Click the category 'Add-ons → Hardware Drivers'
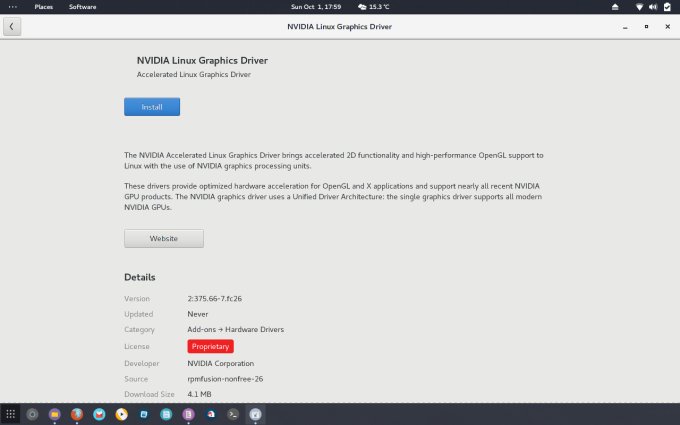680x425 pixels. [x=235, y=330]
